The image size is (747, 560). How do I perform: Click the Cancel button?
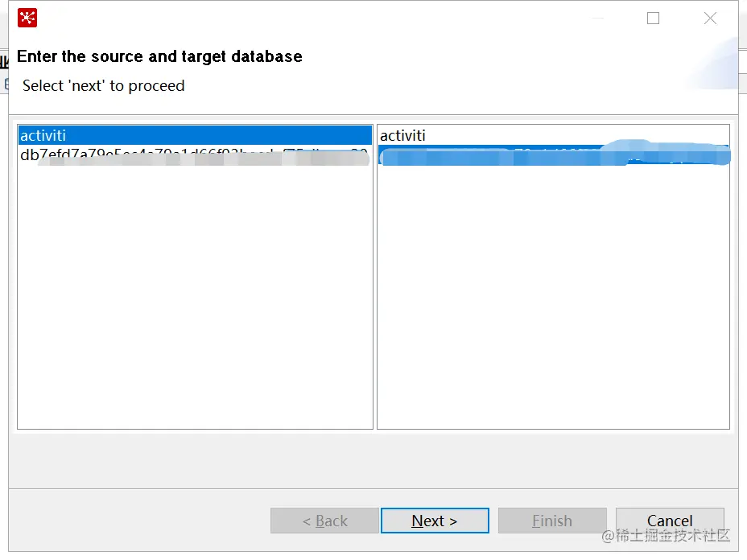tap(670, 521)
